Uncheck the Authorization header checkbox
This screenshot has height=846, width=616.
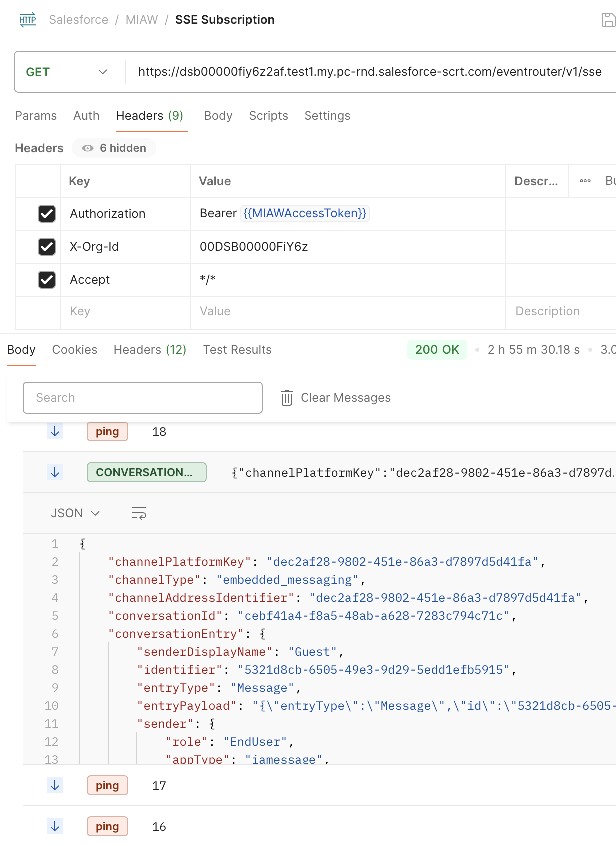click(x=47, y=214)
